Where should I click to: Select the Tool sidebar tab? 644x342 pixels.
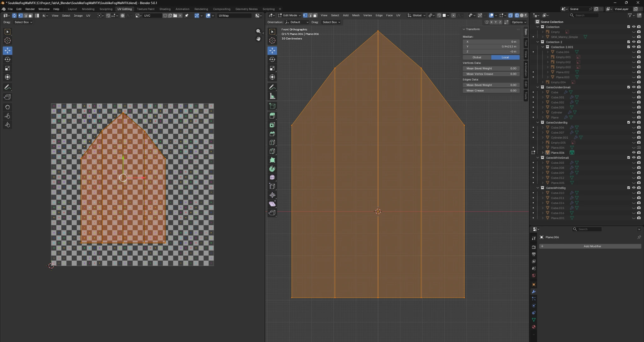[x=525, y=43]
